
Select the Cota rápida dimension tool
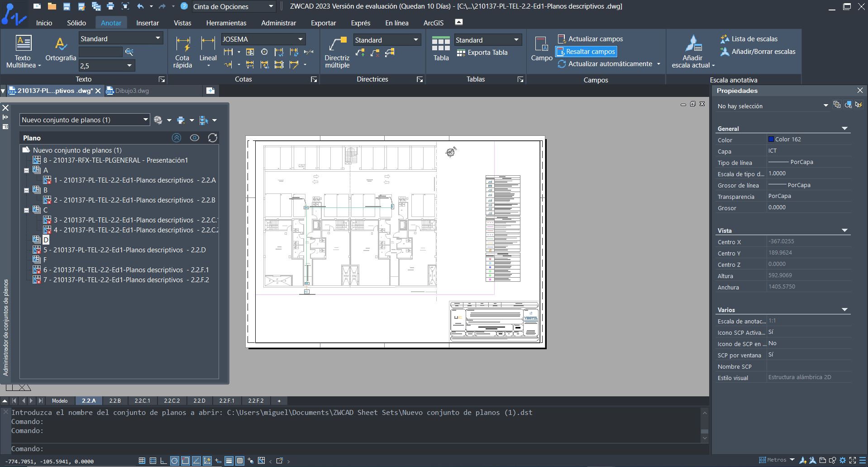point(182,44)
